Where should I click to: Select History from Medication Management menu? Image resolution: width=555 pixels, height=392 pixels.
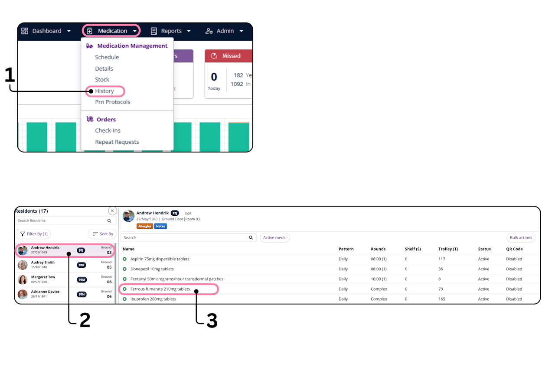(104, 91)
